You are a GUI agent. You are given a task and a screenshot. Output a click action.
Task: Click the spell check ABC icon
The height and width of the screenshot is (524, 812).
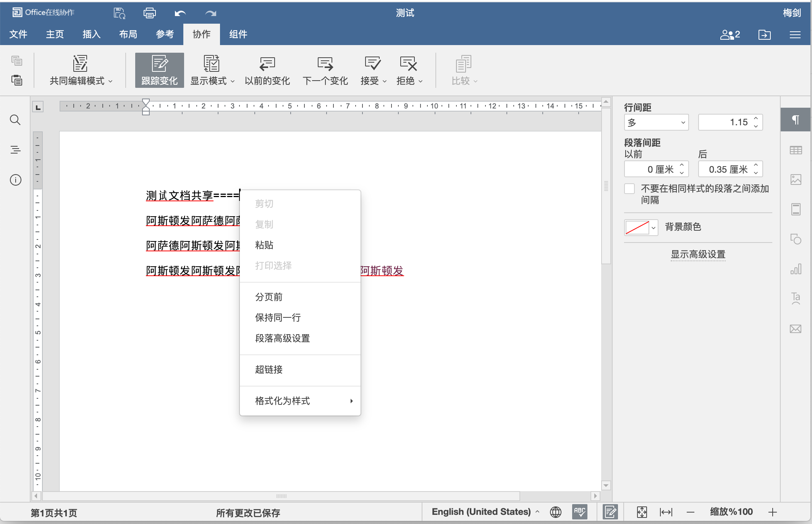click(x=580, y=512)
